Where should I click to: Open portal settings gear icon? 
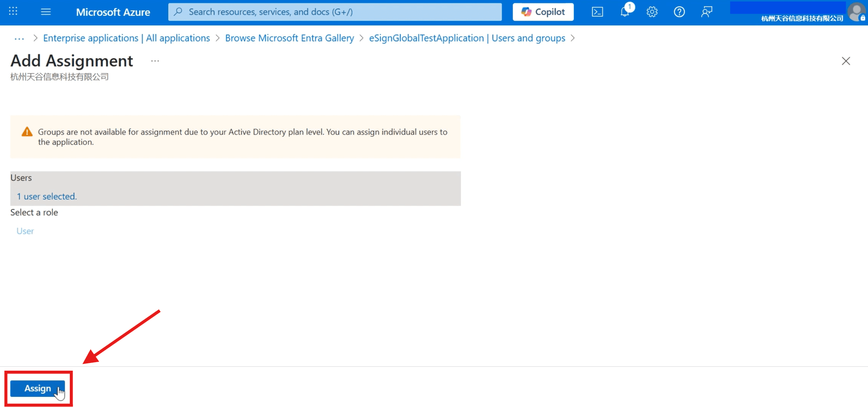click(x=652, y=12)
